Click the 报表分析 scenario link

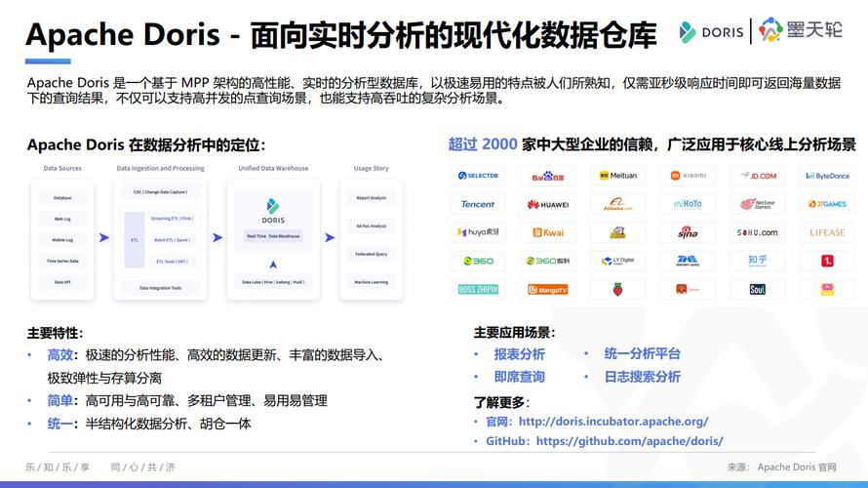(519, 354)
